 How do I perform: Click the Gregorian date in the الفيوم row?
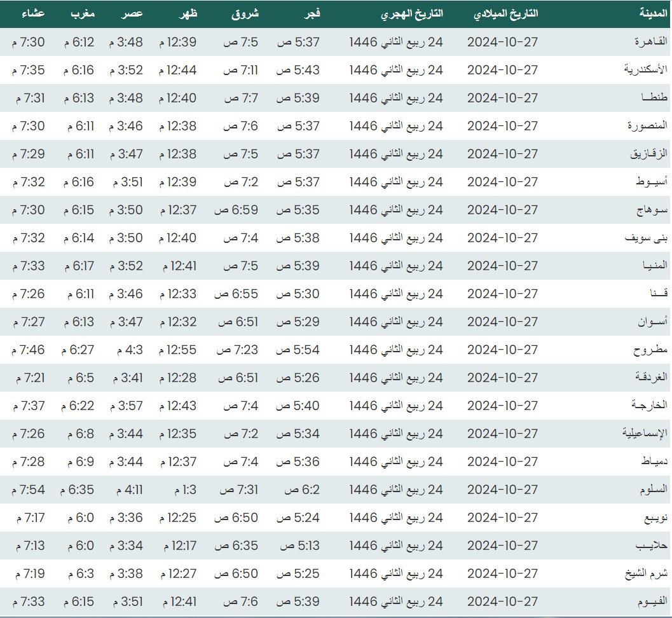[502, 601]
